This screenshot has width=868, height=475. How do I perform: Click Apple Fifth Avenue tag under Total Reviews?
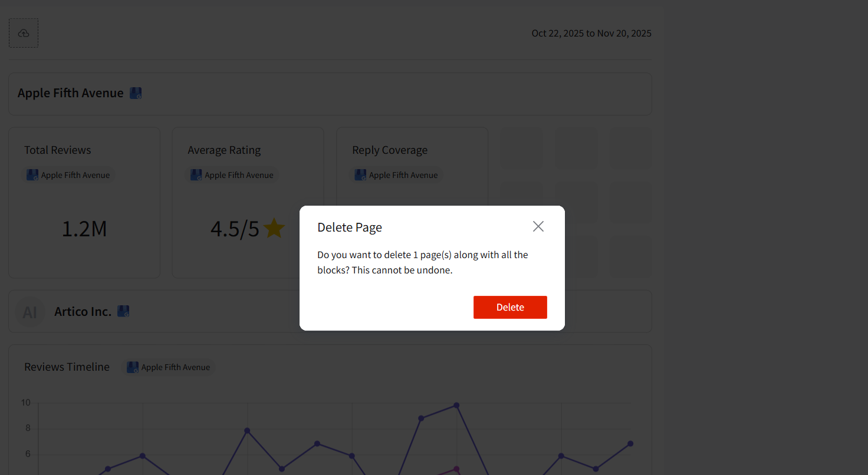(x=68, y=175)
